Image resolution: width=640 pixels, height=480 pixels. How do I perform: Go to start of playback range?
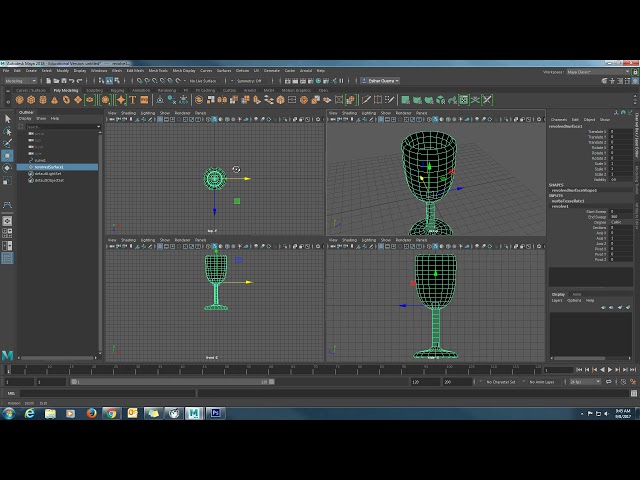click(x=579, y=369)
